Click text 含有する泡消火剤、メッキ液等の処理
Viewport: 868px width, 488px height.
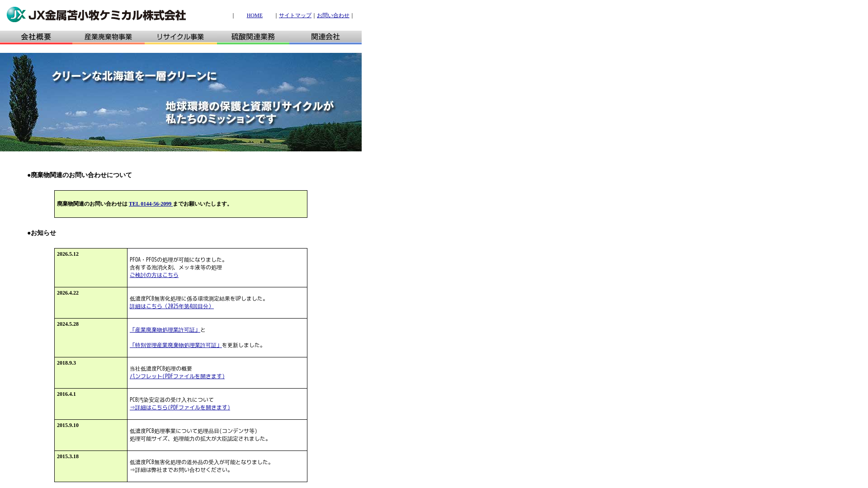coord(176,267)
